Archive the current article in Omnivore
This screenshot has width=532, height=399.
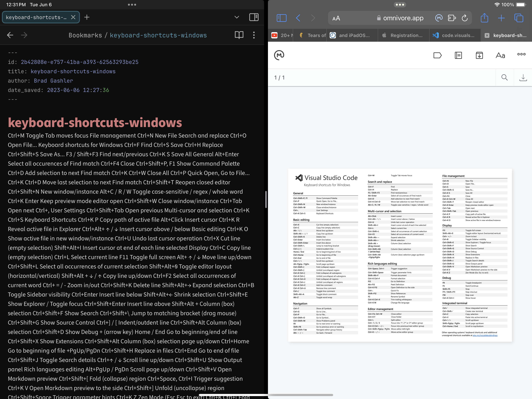479,55
